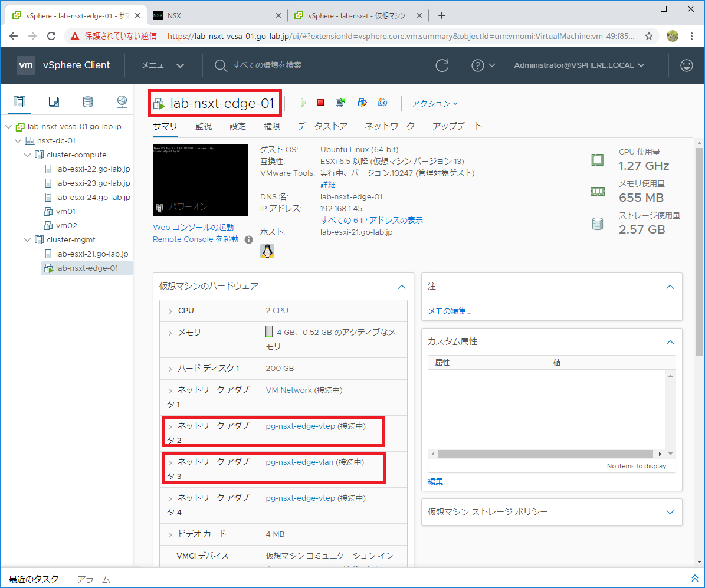
Task: Open the Networking inventory view
Action: 122,101
